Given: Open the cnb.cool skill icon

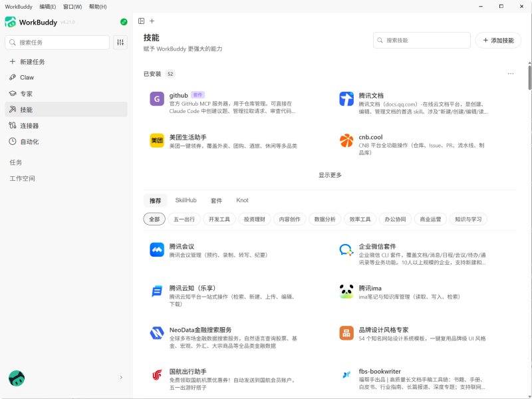Looking at the screenshot, I should [346, 140].
